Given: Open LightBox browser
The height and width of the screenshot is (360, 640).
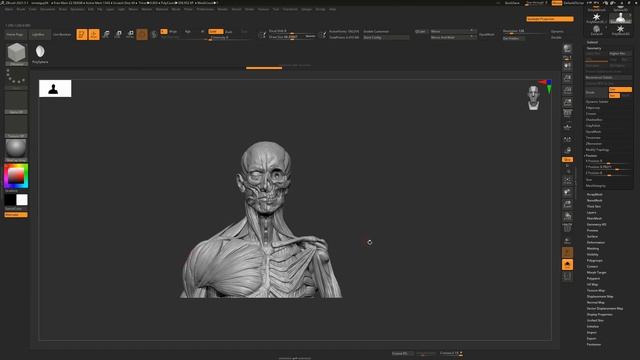Looking at the screenshot, I should coord(39,35).
